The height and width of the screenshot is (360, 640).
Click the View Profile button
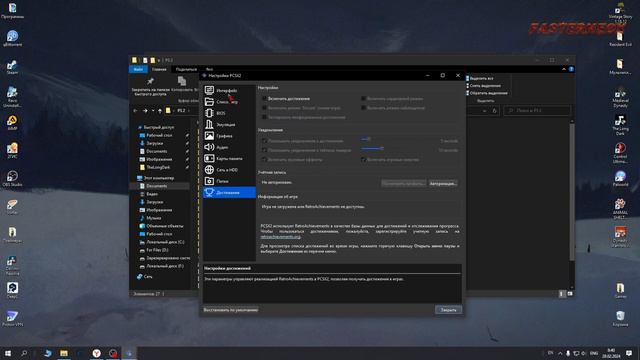[403, 184]
